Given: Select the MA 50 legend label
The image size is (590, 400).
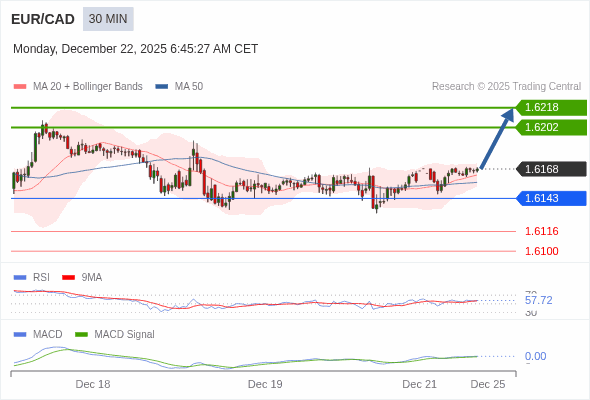Looking at the screenshot, I should 189,87.
